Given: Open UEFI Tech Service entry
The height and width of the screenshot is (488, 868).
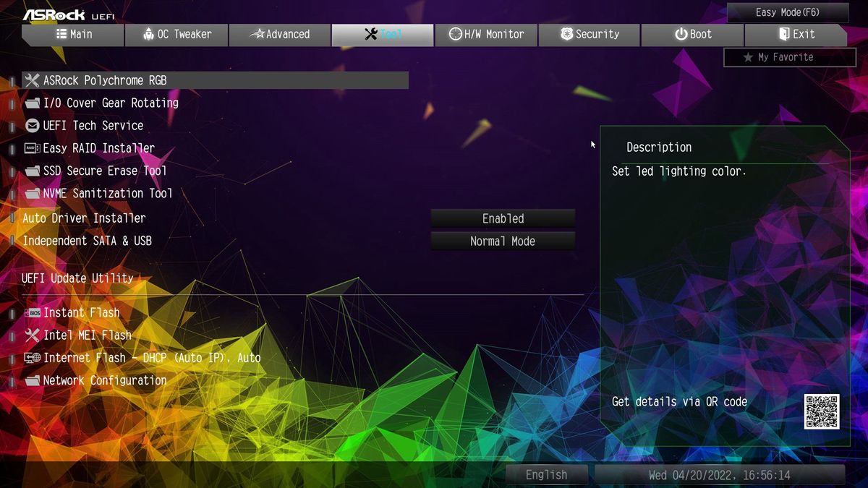Looking at the screenshot, I should point(93,125).
